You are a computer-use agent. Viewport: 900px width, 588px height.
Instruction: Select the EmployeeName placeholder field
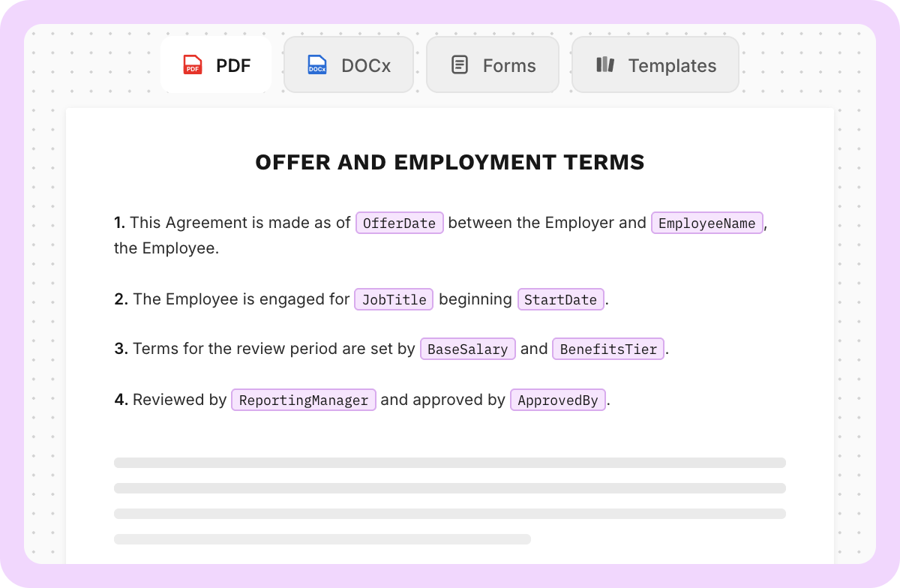pos(707,223)
